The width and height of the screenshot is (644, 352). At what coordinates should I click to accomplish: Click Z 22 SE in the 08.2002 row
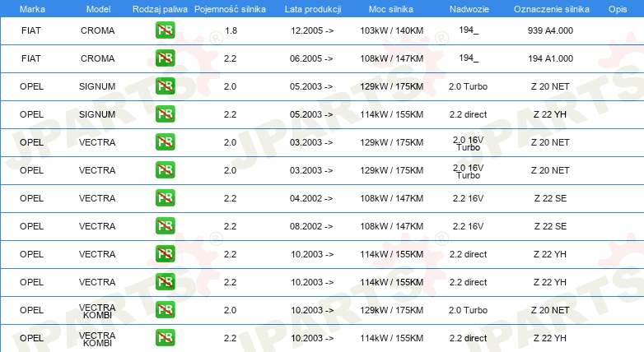point(550,226)
